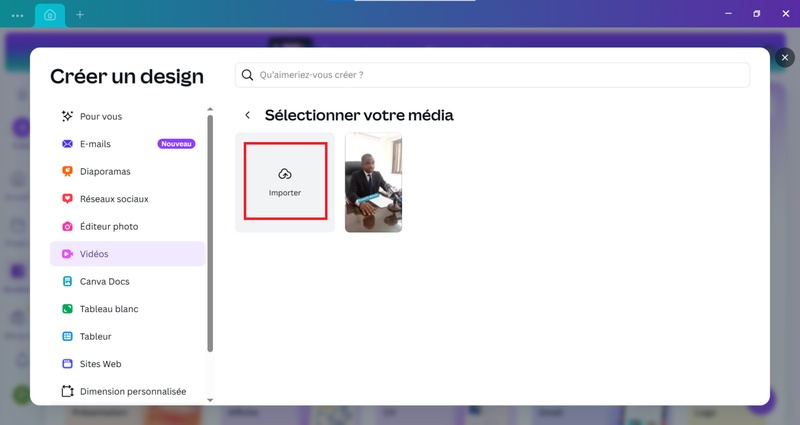The image size is (800, 425).
Task: Open the E-mails category
Action: pyautogui.click(x=128, y=144)
